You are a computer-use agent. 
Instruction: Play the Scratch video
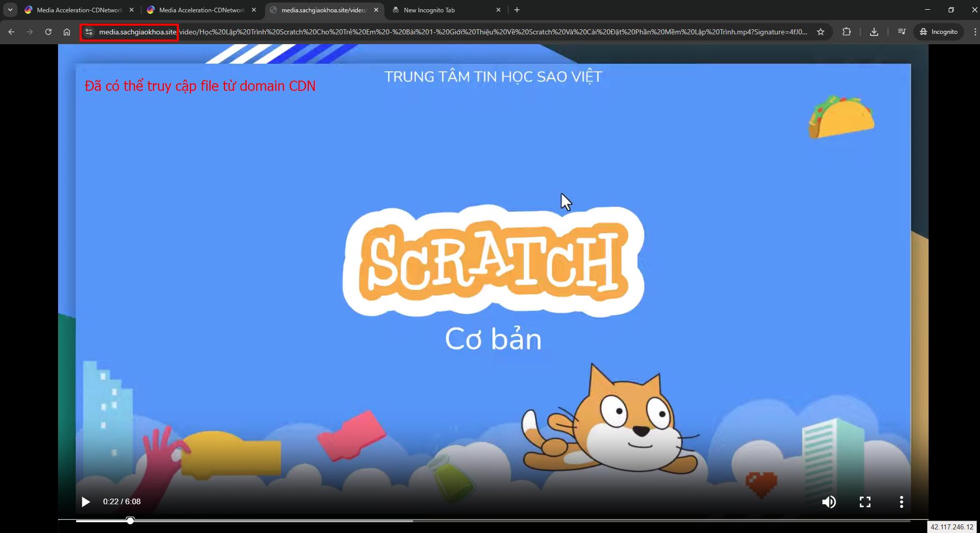tap(86, 502)
